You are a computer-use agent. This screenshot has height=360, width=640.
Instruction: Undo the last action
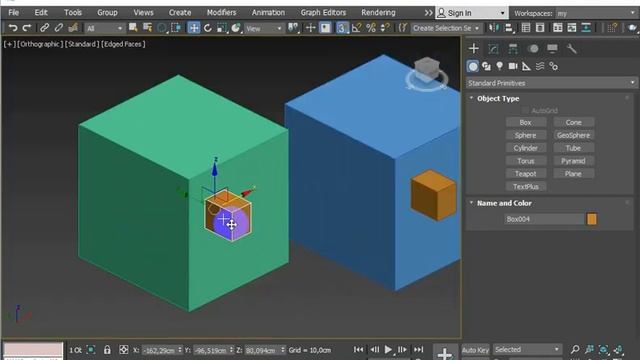click(13, 28)
